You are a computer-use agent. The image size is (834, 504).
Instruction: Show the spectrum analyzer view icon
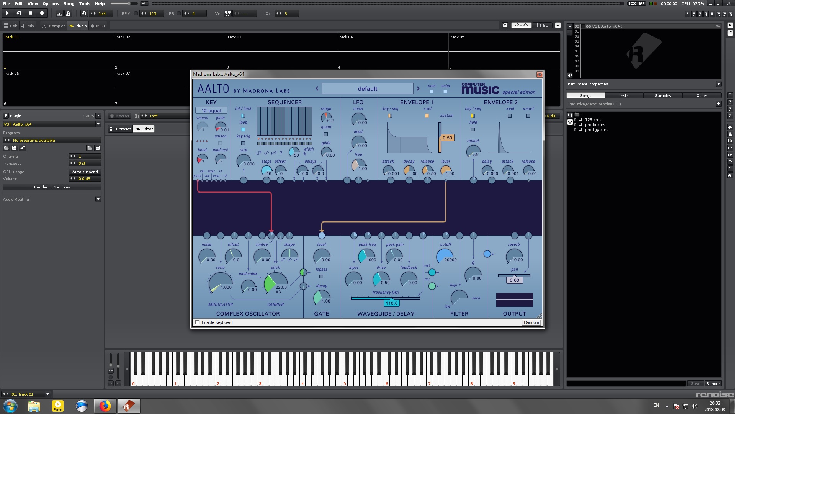point(542,25)
